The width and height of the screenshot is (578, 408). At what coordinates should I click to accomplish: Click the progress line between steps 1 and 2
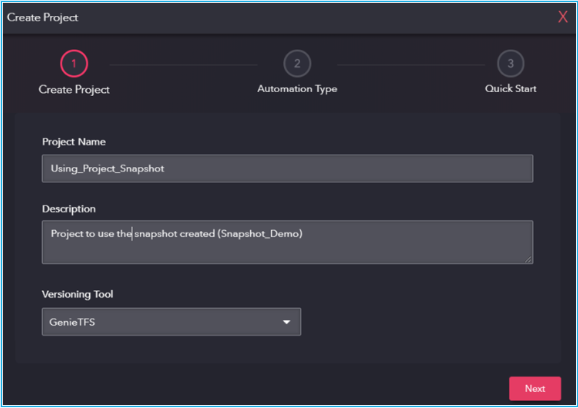pyautogui.click(x=184, y=64)
